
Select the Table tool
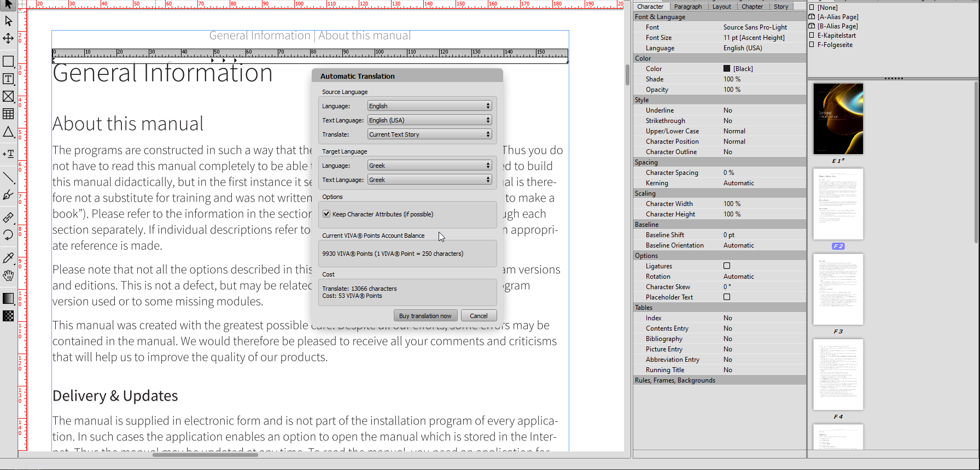click(8, 114)
